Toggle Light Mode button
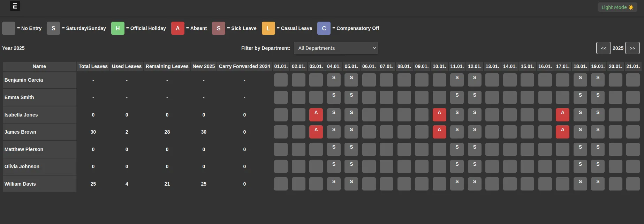The height and width of the screenshot is (224, 644). click(x=617, y=7)
